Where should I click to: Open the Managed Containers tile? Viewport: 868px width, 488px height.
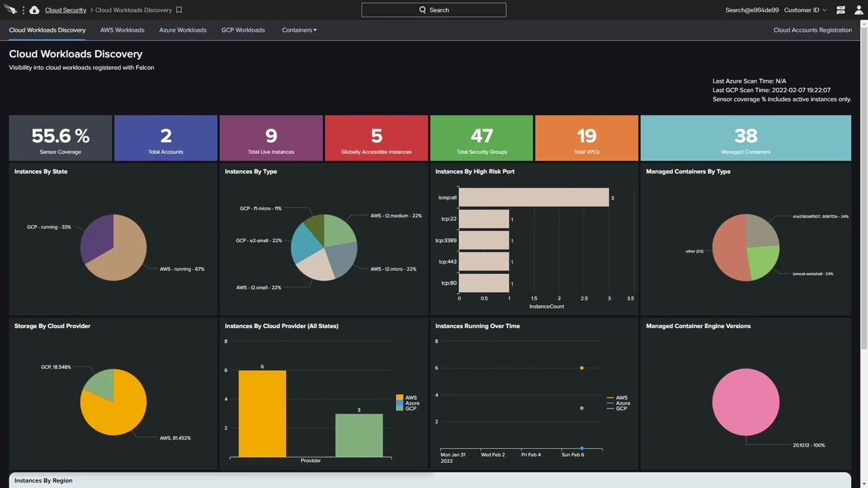(x=746, y=138)
